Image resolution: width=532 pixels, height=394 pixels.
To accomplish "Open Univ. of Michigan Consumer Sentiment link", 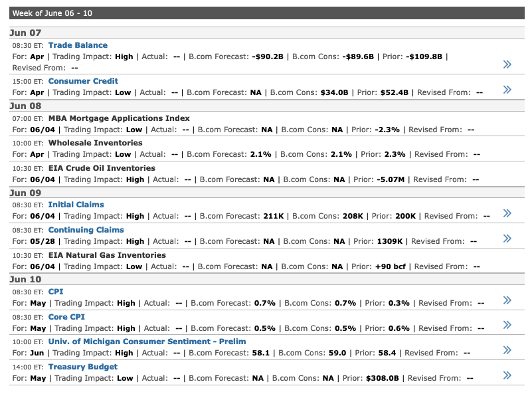I will (147, 342).
